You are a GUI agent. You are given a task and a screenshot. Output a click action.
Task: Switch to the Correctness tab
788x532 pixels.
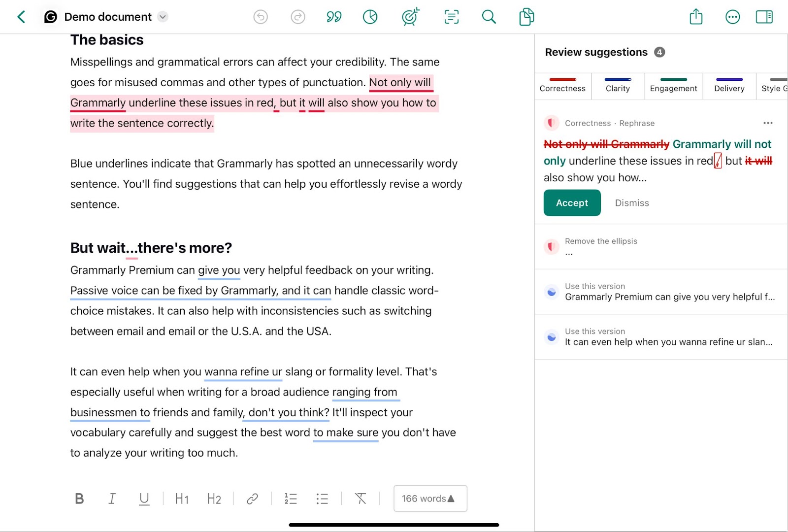562,86
